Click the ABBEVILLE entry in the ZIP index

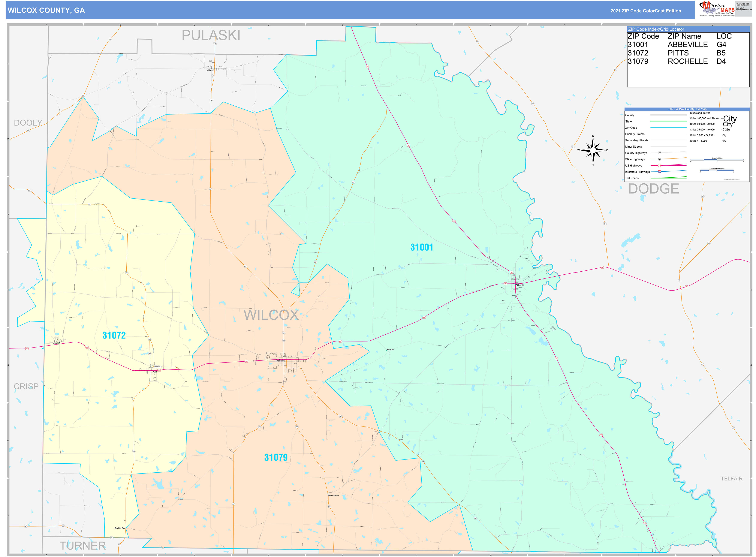(x=688, y=44)
